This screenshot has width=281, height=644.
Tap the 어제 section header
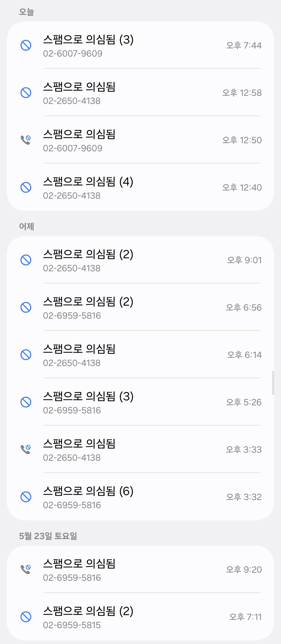(27, 226)
